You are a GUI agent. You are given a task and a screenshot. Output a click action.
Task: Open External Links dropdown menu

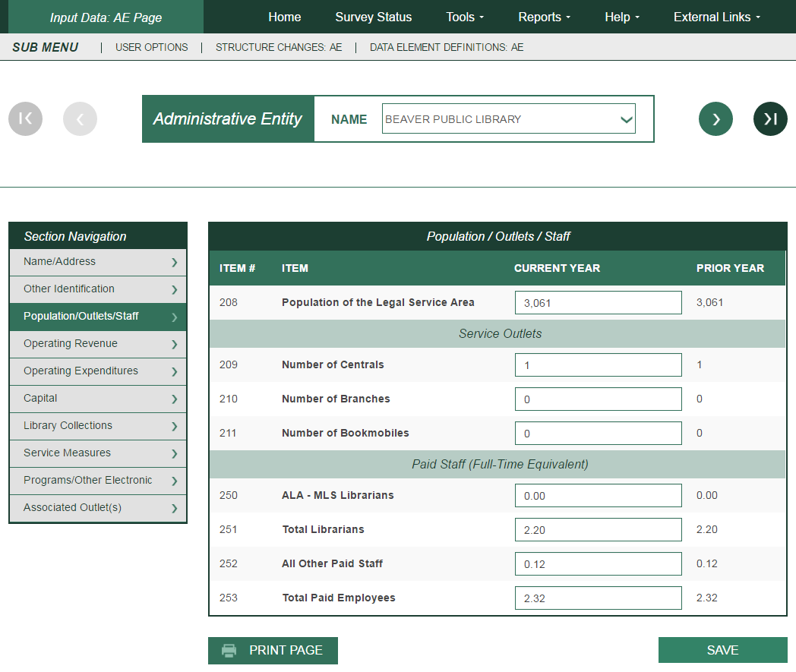click(716, 17)
